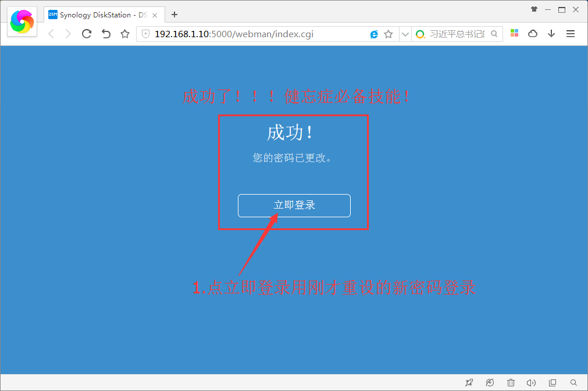This screenshot has width=588, height=391.
Task: Bookmark this page with the star icon
Action: click(124, 34)
